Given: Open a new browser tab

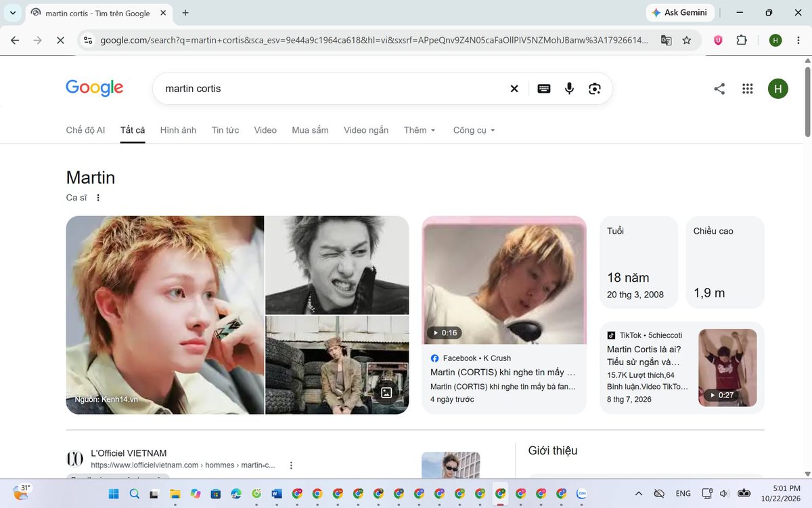Looking at the screenshot, I should [x=185, y=13].
